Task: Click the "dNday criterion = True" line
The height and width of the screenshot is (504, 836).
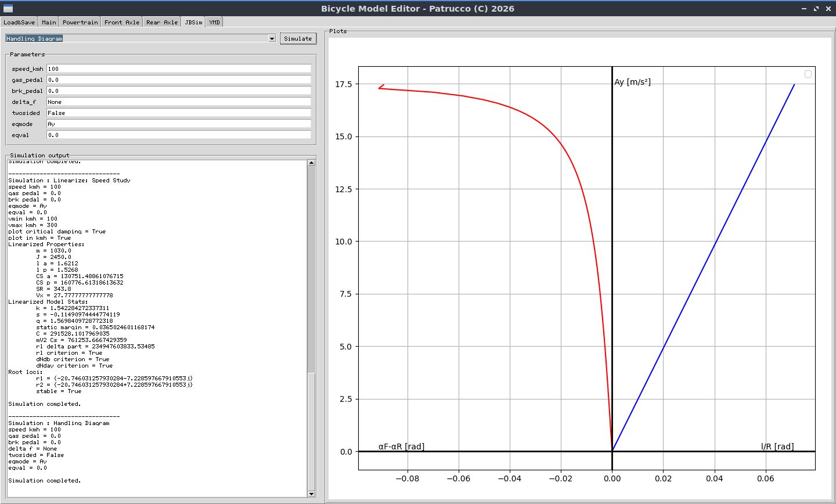Action: (74, 366)
